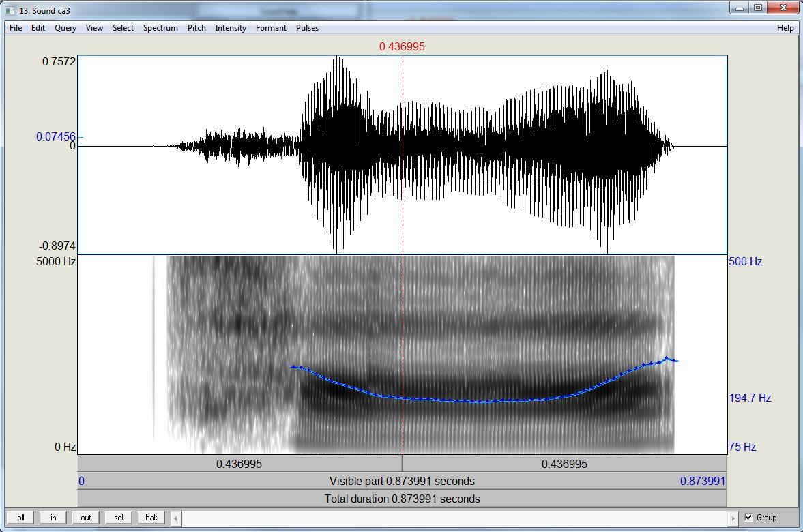
Task: Click the 0.07456 amplitude value
Action: pyautogui.click(x=56, y=136)
